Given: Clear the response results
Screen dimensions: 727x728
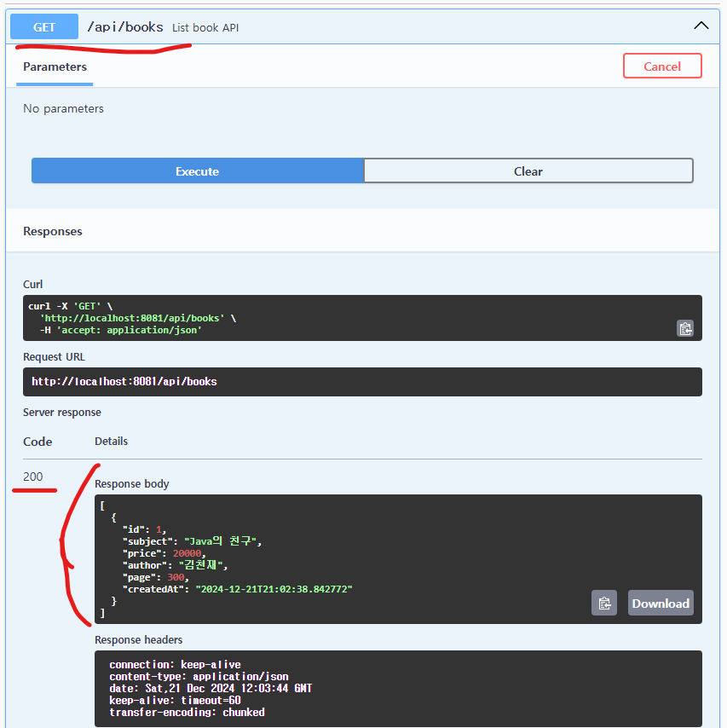Looking at the screenshot, I should [x=528, y=170].
